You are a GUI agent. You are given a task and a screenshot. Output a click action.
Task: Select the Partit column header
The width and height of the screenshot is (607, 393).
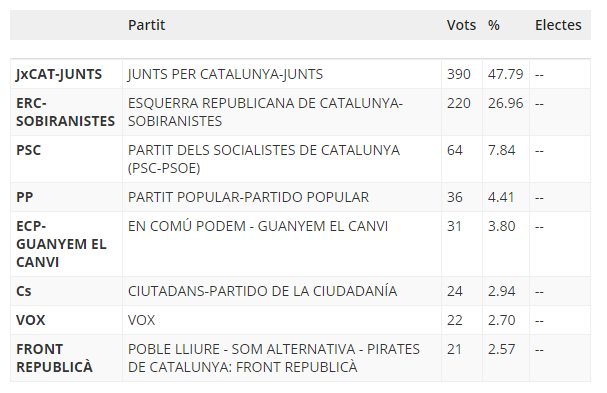146,25
